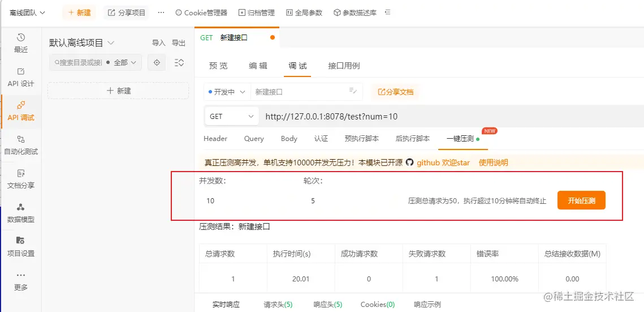Open the 响应示例 tab
The width and height of the screenshot is (644, 312).
click(x=427, y=305)
